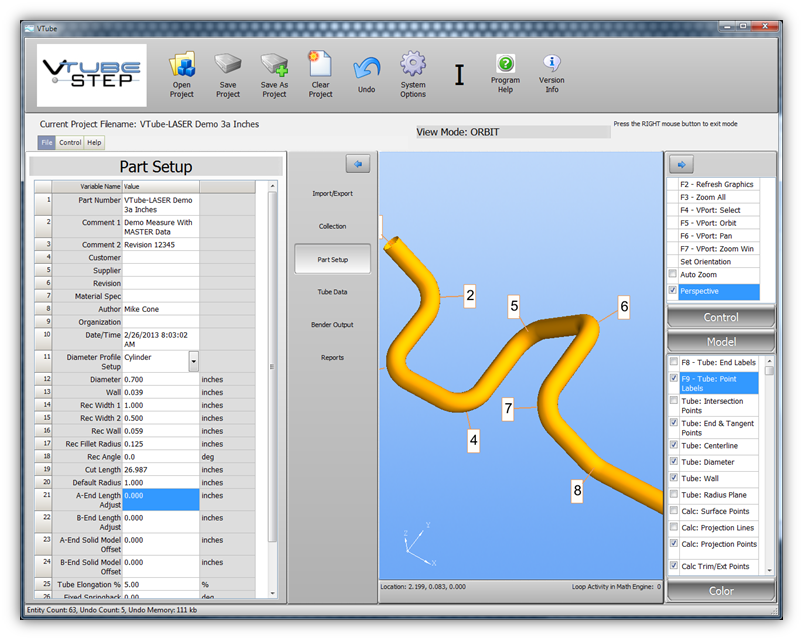The width and height of the screenshot is (803, 640).
Task: Click the Tube Data button
Action: click(x=332, y=292)
